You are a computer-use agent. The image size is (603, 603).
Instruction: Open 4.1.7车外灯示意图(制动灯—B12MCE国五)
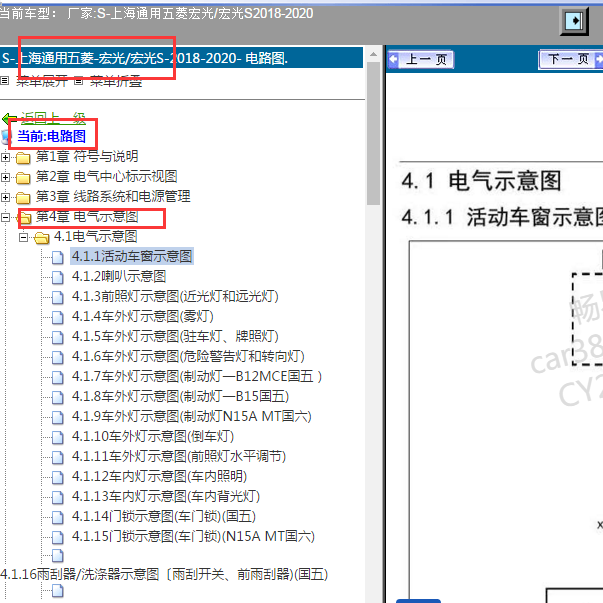[197, 376]
